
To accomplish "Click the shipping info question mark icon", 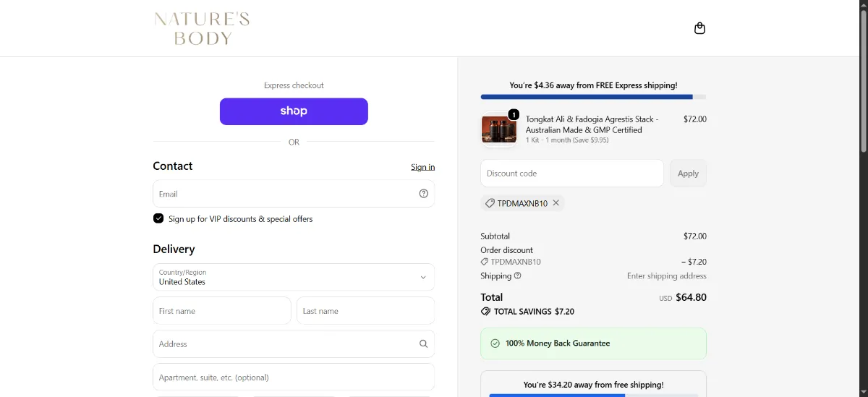I will coord(517,276).
